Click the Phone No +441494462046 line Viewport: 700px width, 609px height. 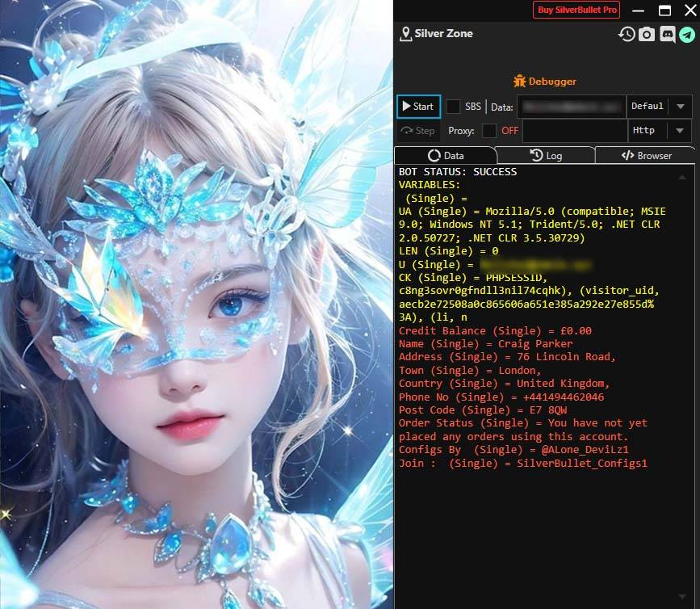501,397
